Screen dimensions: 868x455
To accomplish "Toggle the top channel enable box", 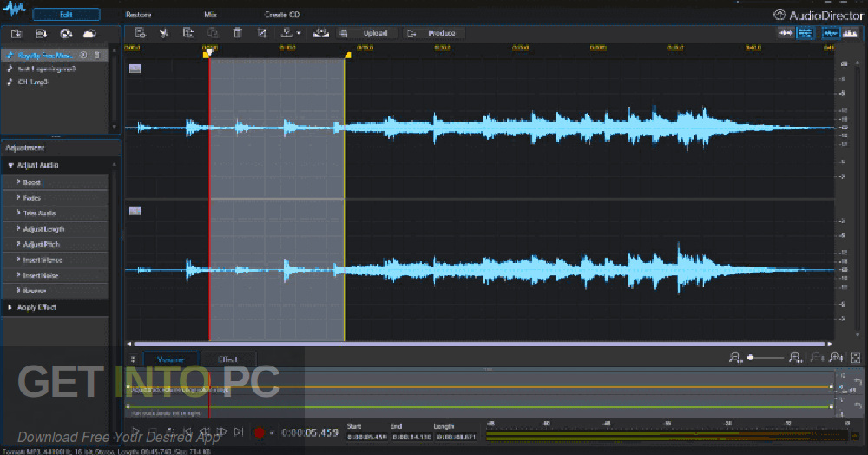I will 135,69.
